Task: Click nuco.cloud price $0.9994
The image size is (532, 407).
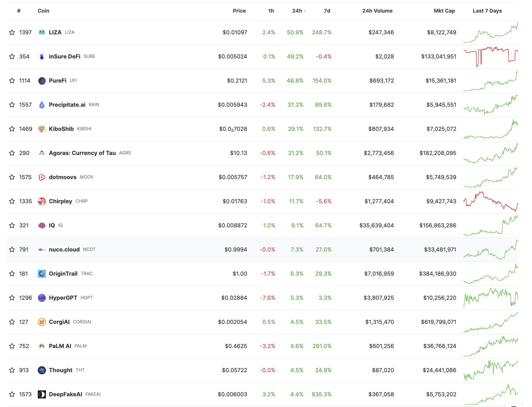Action: (x=236, y=250)
